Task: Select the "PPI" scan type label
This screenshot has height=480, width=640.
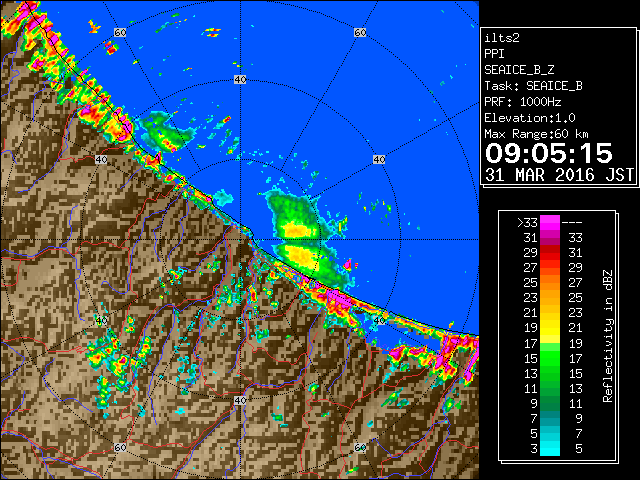Action: click(x=494, y=54)
